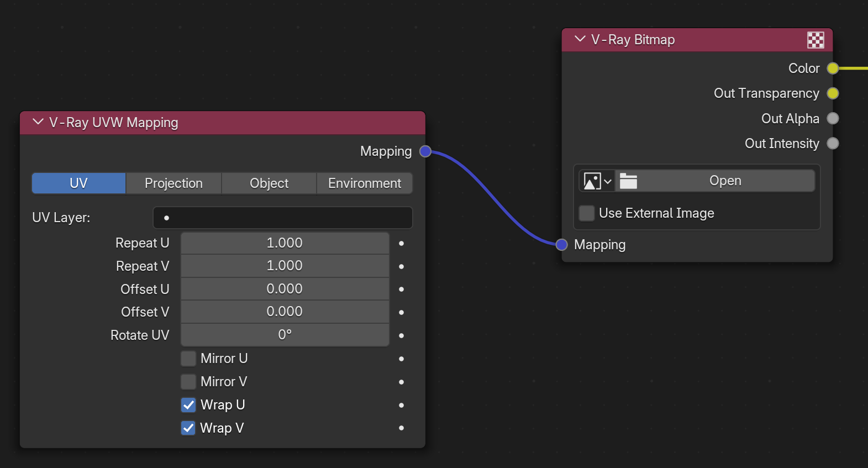This screenshot has height=468, width=868.
Task: Click the animate dot beside Repeat V
Action: pyautogui.click(x=401, y=266)
